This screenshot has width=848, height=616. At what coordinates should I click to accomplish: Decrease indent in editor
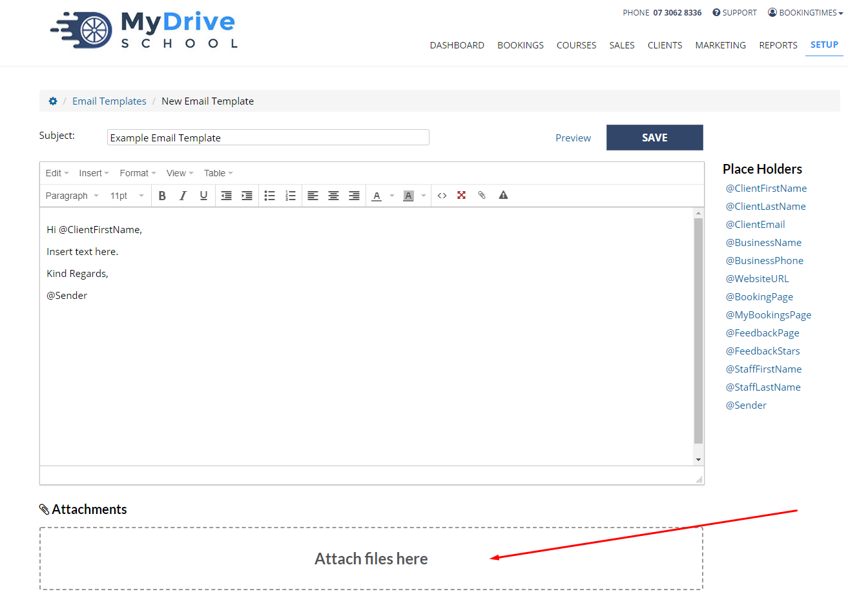226,196
